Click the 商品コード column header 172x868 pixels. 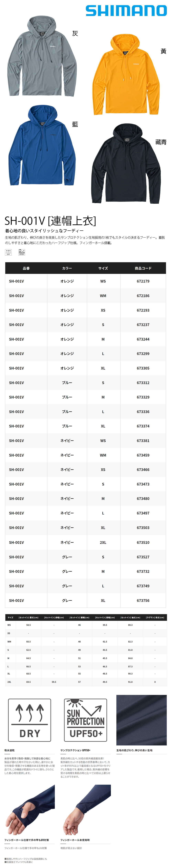(x=143, y=268)
